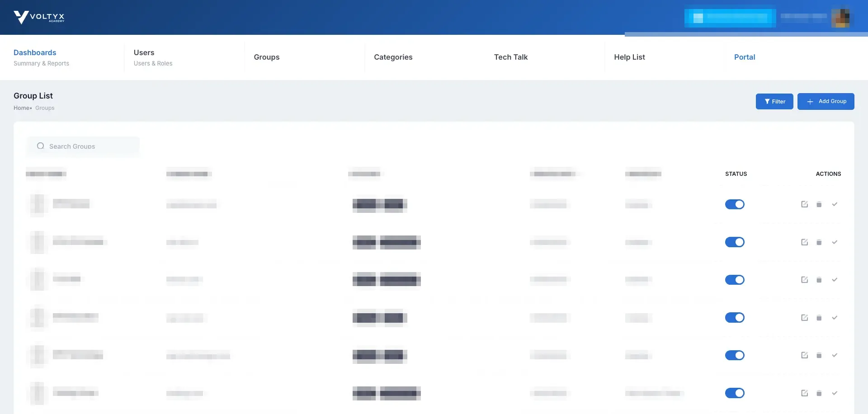Switch off the fifth row status toggle

[735, 355]
